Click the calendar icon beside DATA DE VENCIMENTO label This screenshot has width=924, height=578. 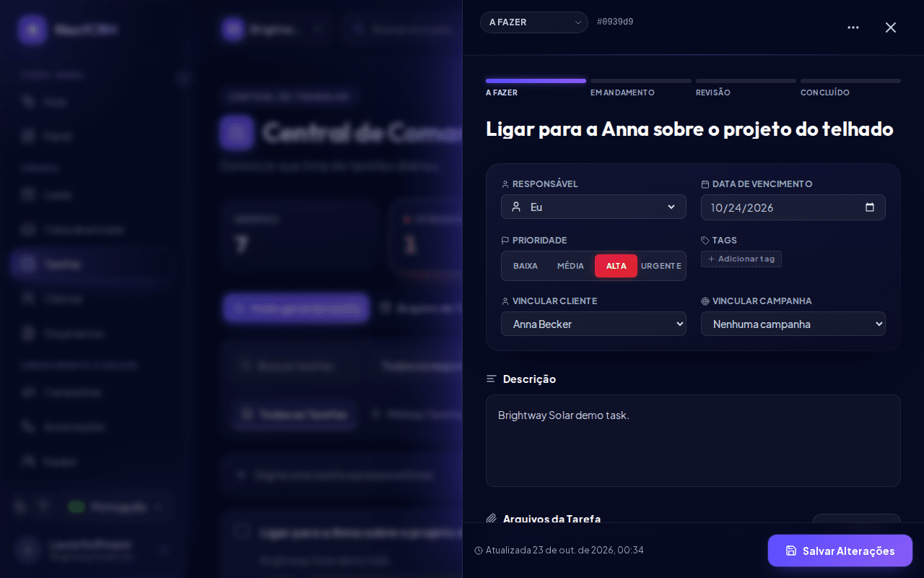tap(705, 184)
